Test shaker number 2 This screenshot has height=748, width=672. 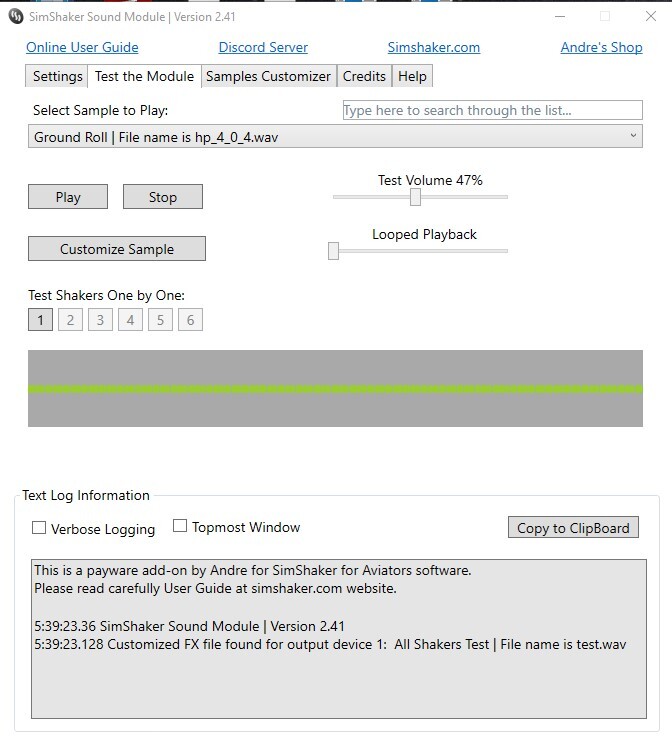click(70, 320)
